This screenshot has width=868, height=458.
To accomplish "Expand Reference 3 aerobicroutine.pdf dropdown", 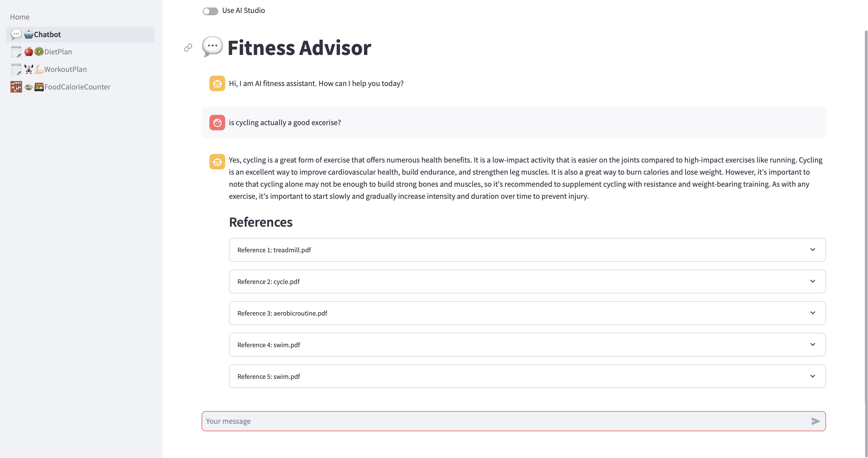I will [x=814, y=313].
